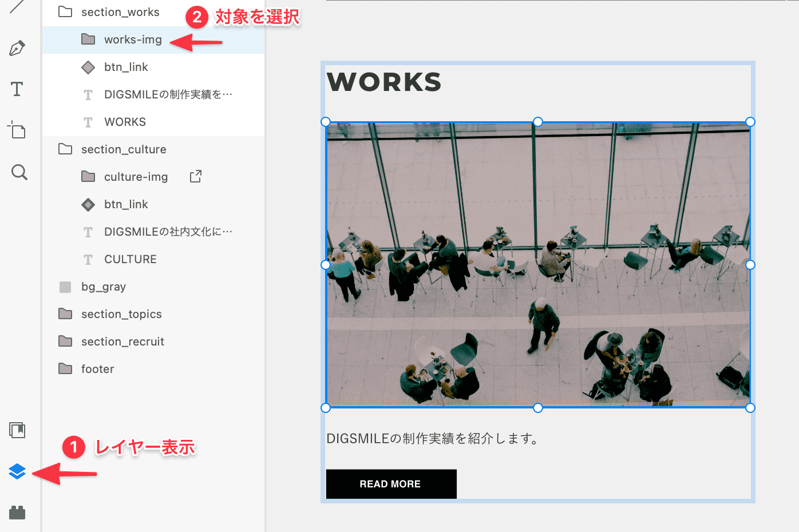
Task: Click the bottom-center selection handle of image
Action: pyautogui.click(x=538, y=408)
